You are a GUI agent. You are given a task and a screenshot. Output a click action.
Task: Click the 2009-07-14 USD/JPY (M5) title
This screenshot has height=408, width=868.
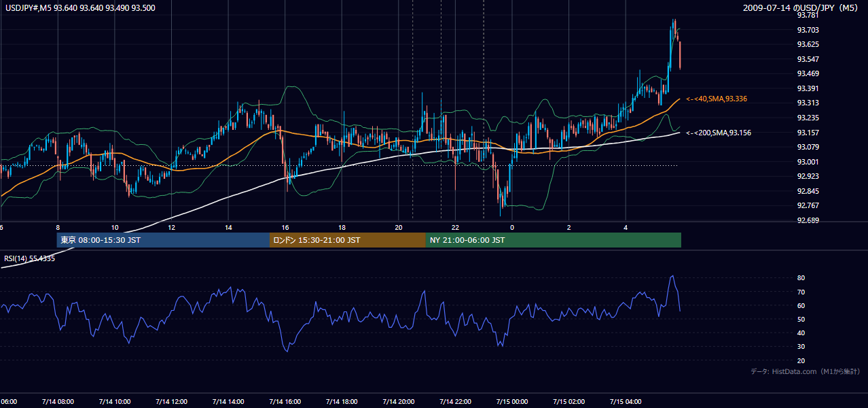click(x=801, y=8)
